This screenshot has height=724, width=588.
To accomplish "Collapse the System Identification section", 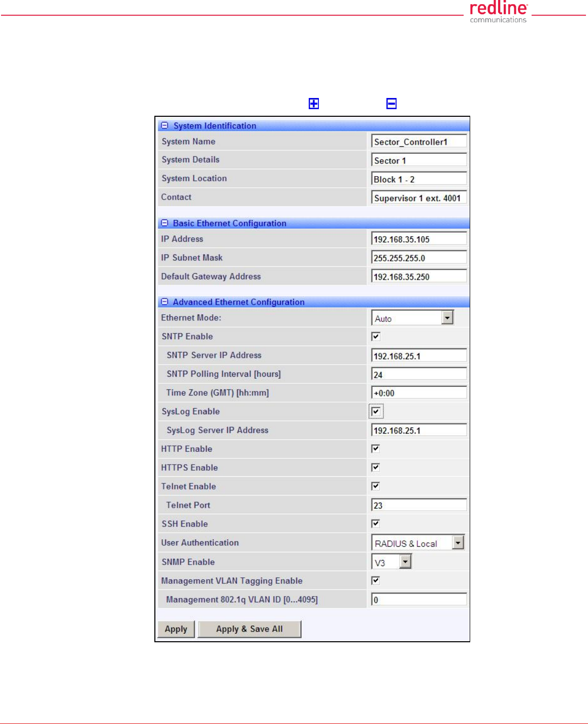I will (x=165, y=125).
